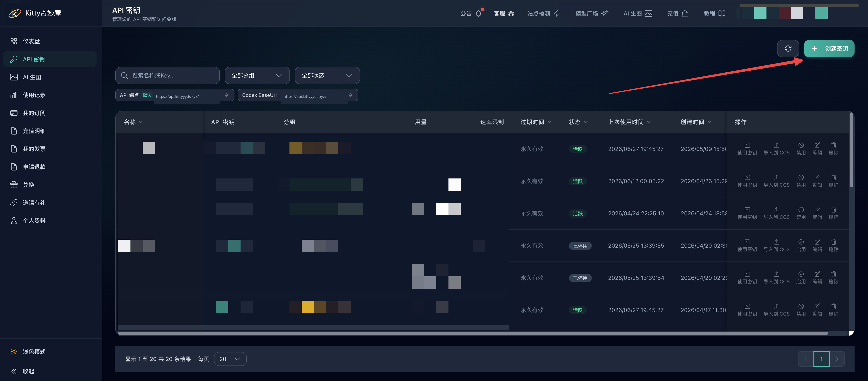Open 我的发票 in the sidebar
The width and height of the screenshot is (868, 381).
click(x=50, y=149)
